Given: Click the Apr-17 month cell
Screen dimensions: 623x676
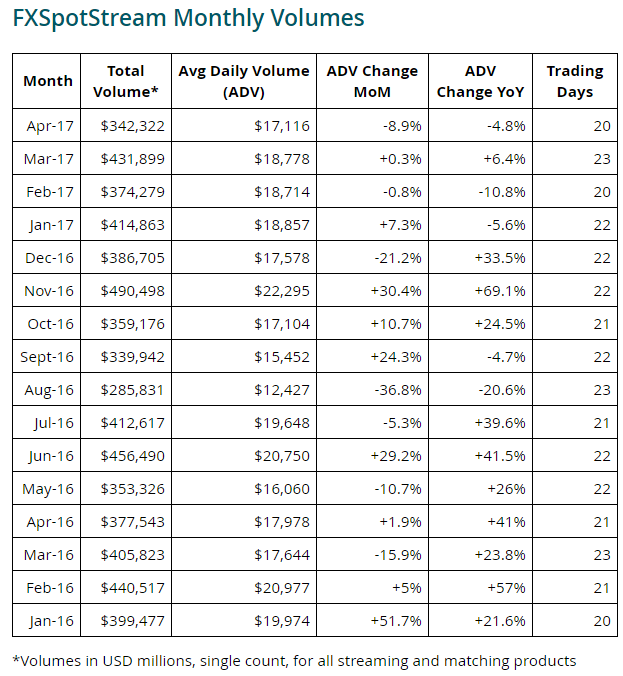Looking at the screenshot, I should [x=50, y=126].
